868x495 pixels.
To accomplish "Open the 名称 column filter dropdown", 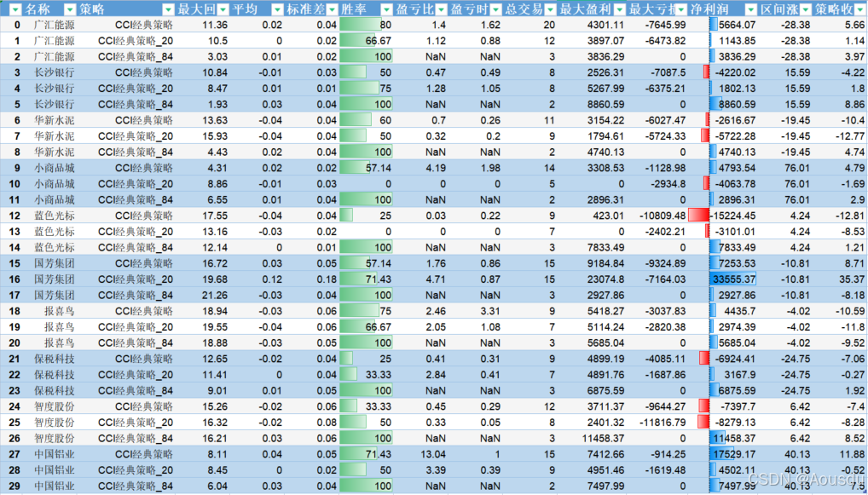I will tap(70, 9).
